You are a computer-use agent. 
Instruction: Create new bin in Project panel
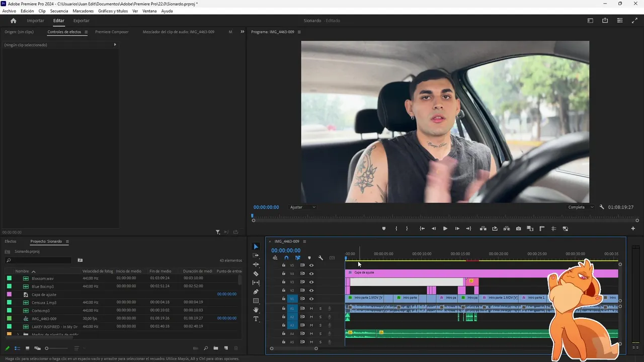(215, 348)
